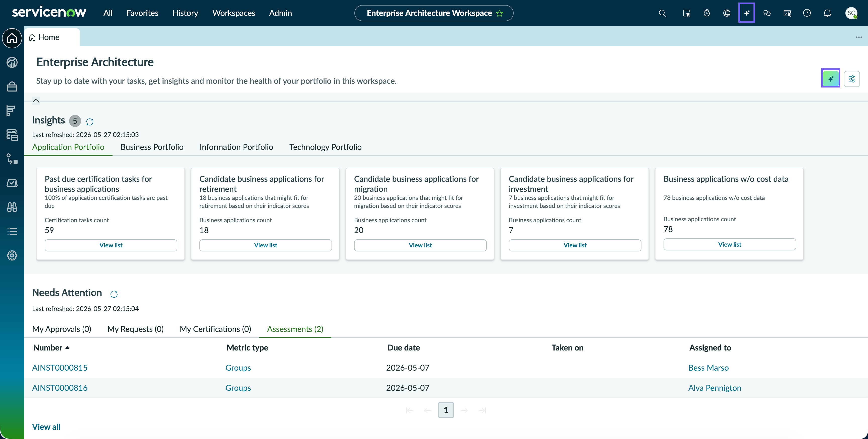
Task: Collapse the header with the chevron up
Action: coord(36,100)
